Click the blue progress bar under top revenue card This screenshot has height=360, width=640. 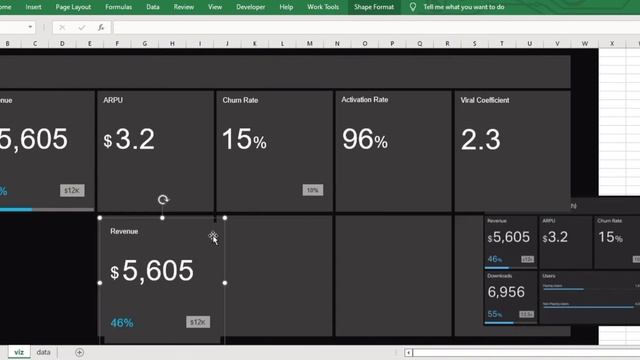point(16,209)
